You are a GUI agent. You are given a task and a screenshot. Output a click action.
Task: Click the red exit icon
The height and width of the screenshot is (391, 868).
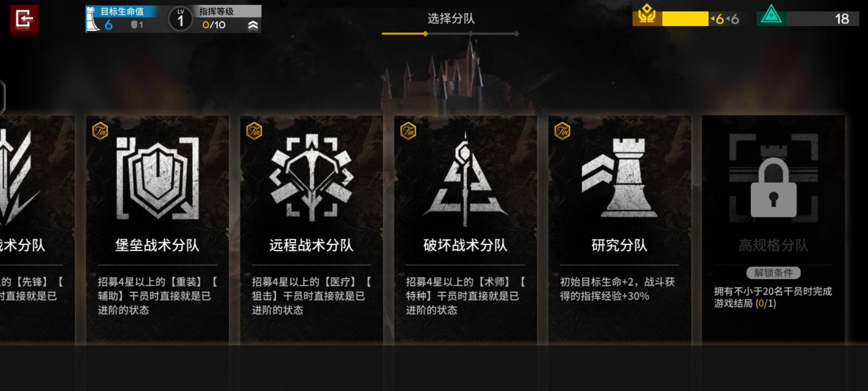24,19
